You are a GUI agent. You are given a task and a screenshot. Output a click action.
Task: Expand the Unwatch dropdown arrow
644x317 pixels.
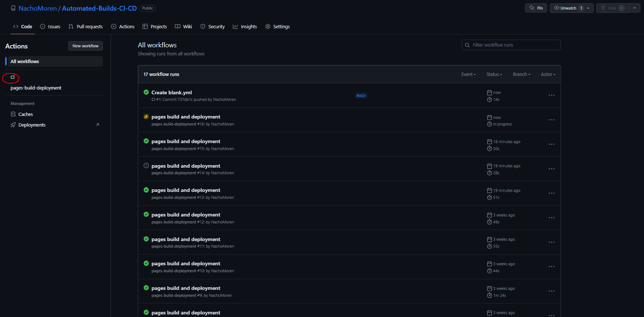click(x=589, y=8)
